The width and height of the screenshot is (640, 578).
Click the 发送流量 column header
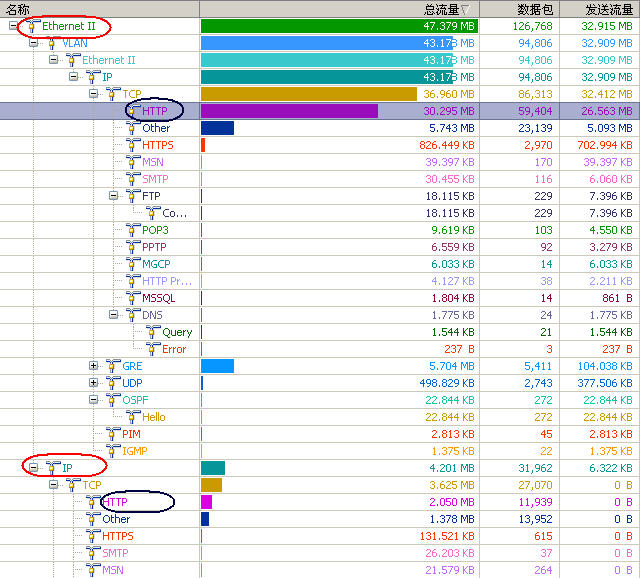pyautogui.click(x=600, y=9)
